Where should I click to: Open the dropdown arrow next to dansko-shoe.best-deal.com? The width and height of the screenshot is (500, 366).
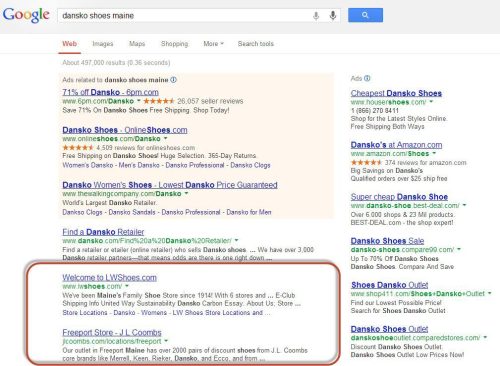[x=464, y=205]
